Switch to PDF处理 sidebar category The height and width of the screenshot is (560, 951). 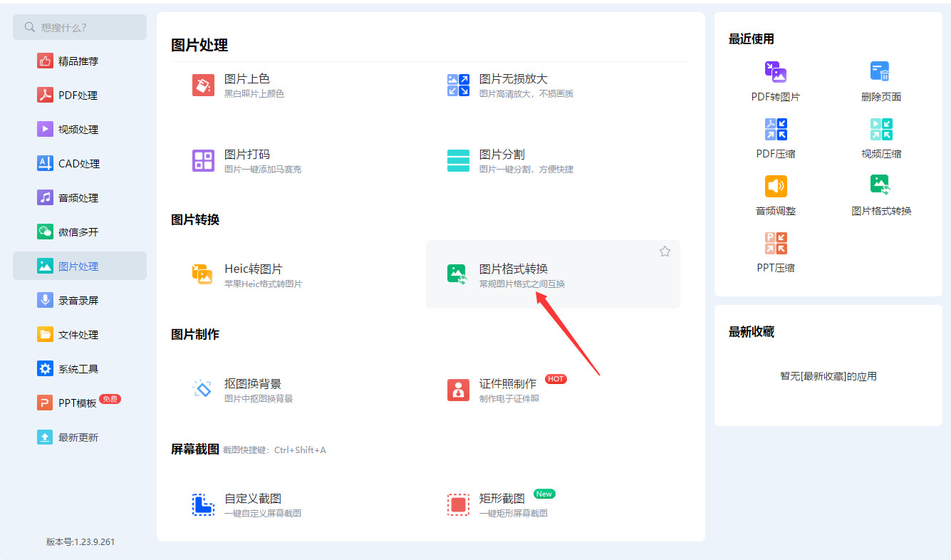coord(80,95)
